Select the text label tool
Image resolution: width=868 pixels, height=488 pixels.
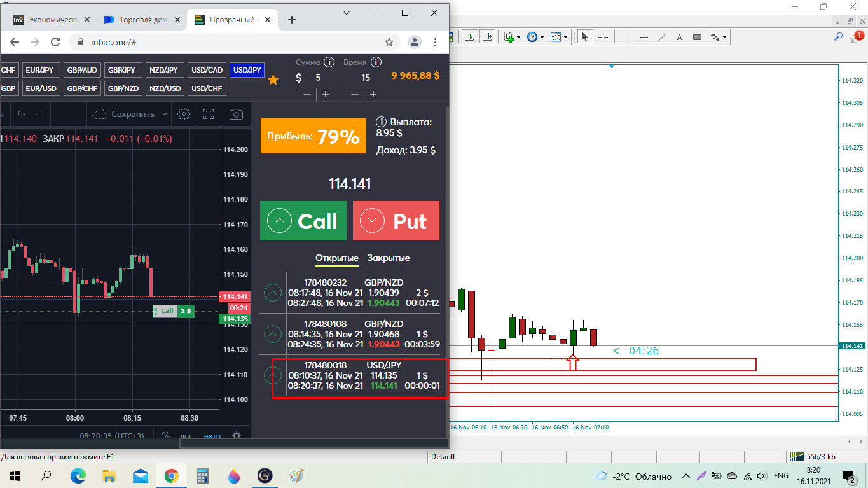(679, 38)
